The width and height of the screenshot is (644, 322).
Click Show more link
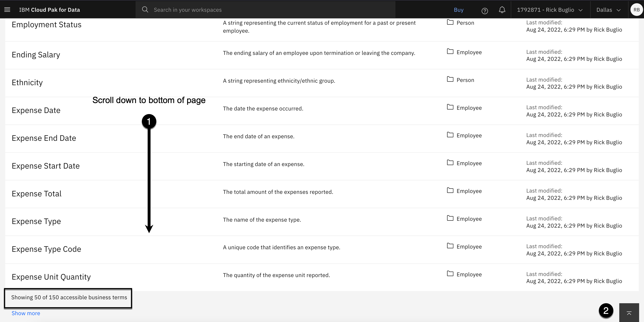(x=26, y=313)
